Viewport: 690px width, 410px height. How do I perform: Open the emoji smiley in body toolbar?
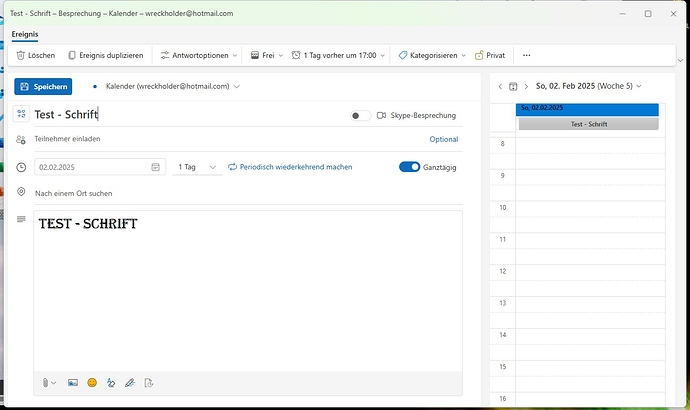coord(92,383)
